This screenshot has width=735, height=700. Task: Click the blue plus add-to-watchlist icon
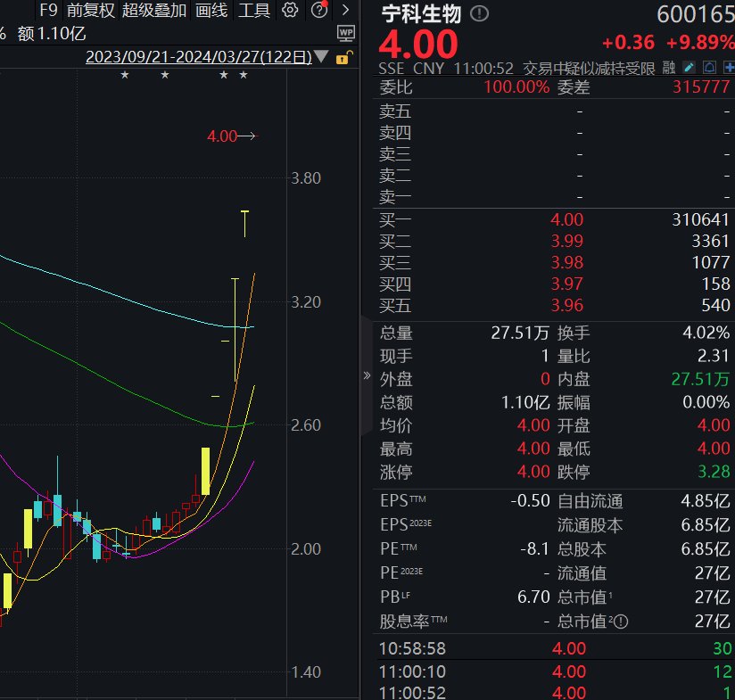729,68
